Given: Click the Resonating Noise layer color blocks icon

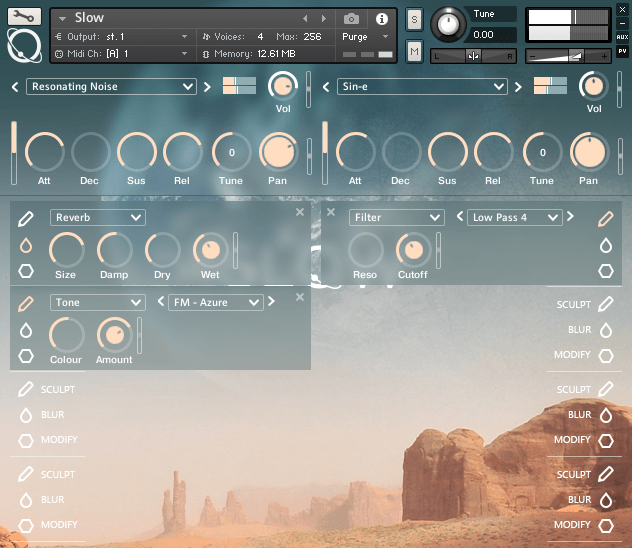Looking at the screenshot, I should tap(239, 85).
